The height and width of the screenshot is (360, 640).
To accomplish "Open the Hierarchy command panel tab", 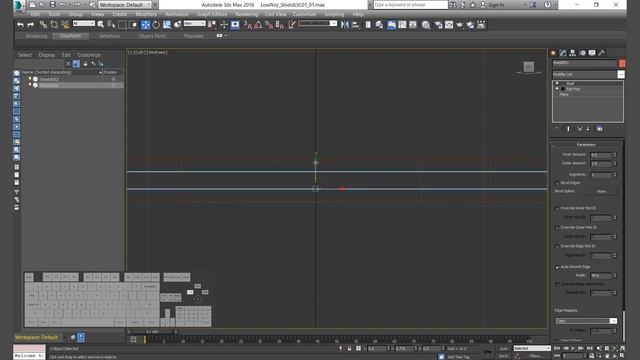I will [573, 53].
